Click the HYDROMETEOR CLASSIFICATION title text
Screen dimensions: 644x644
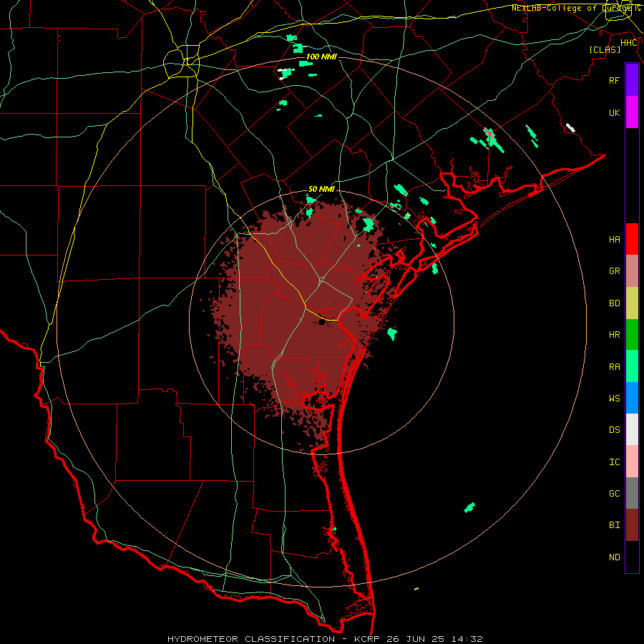tap(251, 639)
